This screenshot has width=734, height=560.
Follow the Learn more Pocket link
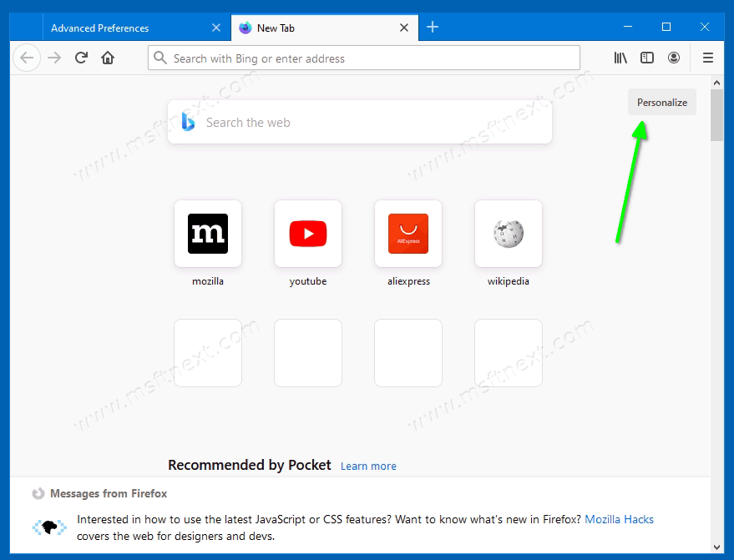coord(368,466)
